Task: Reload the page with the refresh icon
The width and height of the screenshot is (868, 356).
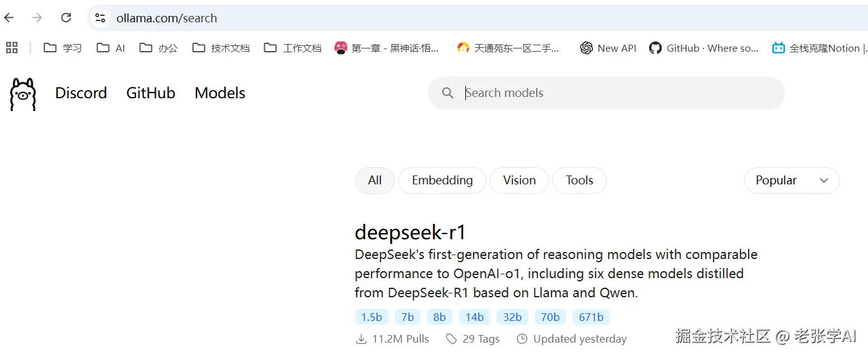Action: tap(66, 18)
